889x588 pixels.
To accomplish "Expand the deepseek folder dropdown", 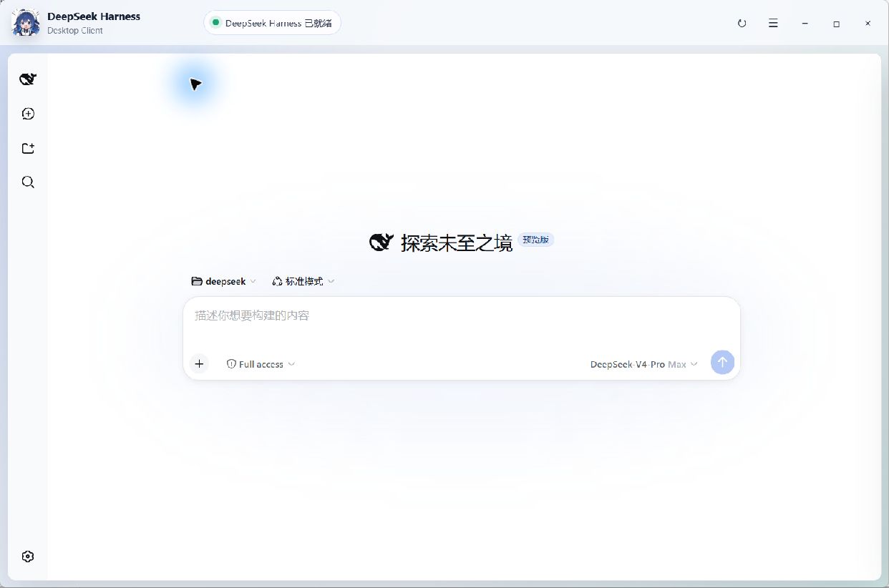I will click(224, 281).
